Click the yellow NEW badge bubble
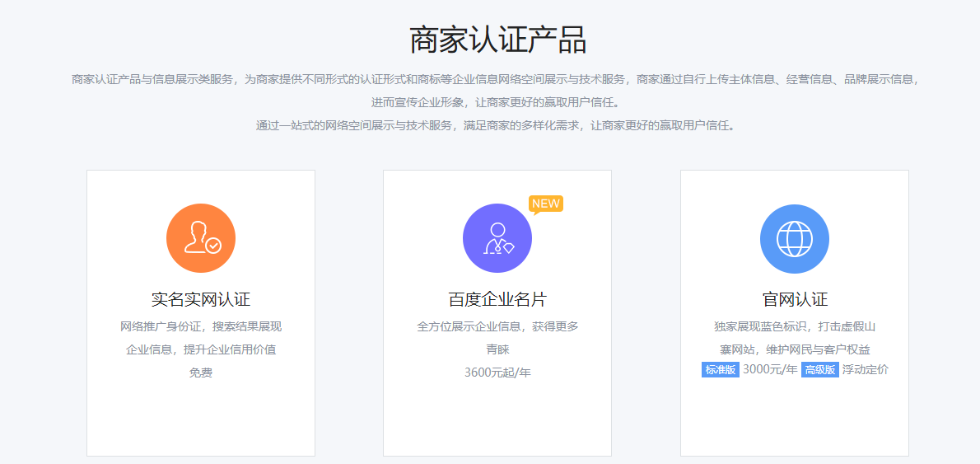 (545, 204)
